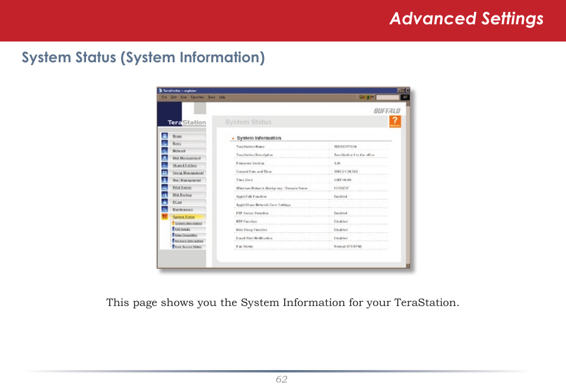566x392 pixels.
Task: Click the Email Alert Notification row label
Action: (x=254, y=238)
